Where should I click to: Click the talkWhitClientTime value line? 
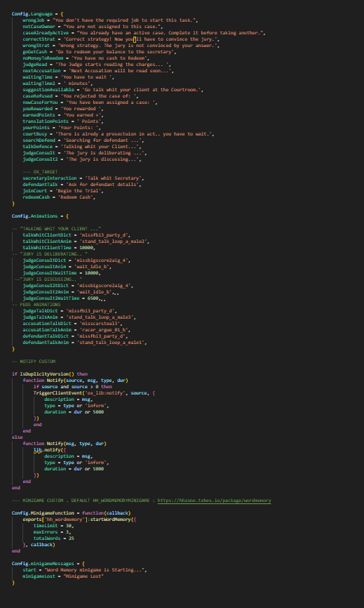(58, 248)
